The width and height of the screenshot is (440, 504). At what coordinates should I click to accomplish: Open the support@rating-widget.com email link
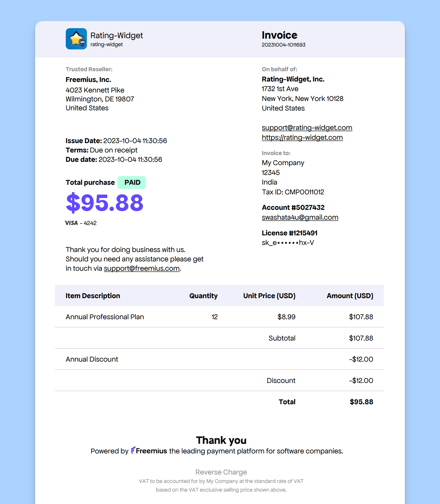point(307,128)
